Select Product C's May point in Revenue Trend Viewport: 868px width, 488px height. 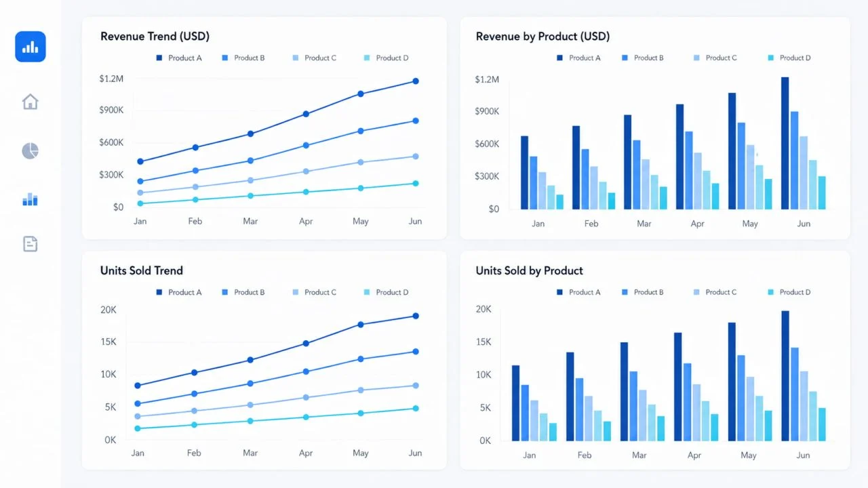click(x=361, y=162)
